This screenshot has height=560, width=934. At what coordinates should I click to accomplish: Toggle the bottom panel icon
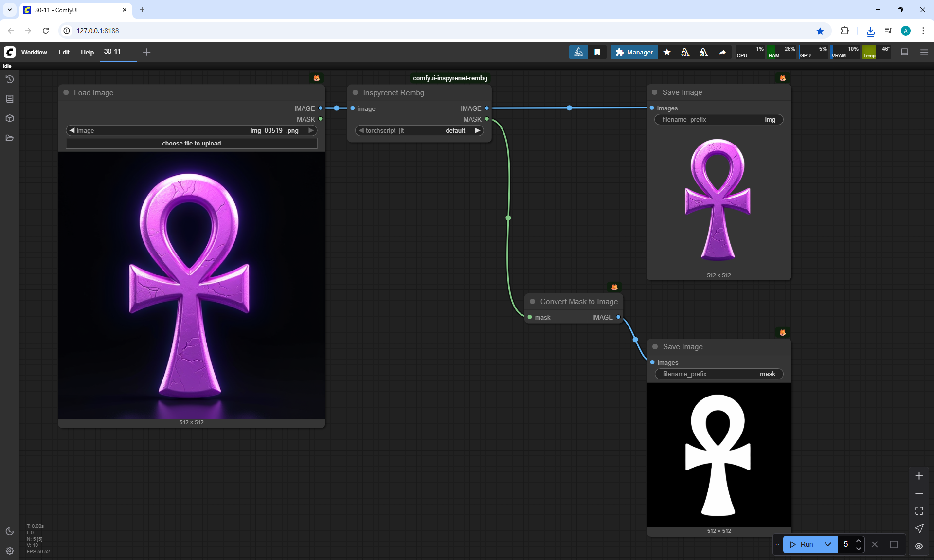point(905,52)
